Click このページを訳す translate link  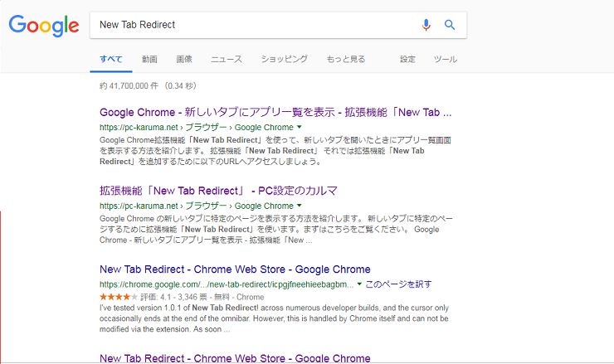(x=398, y=284)
